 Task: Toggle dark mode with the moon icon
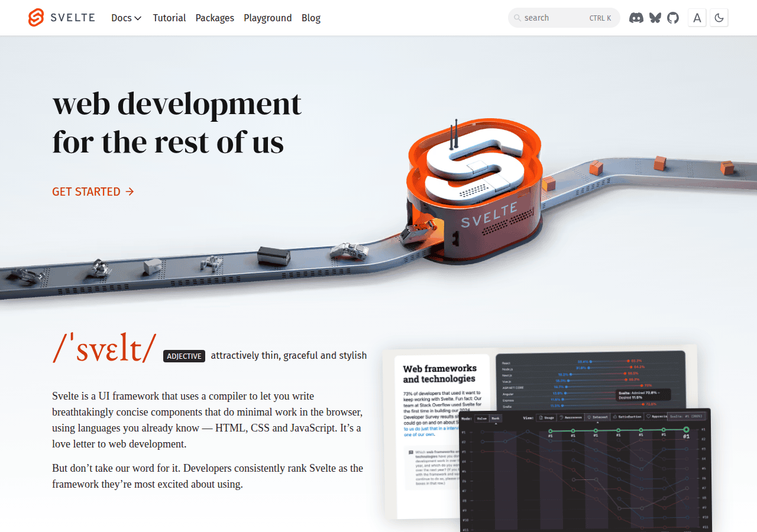coord(719,18)
